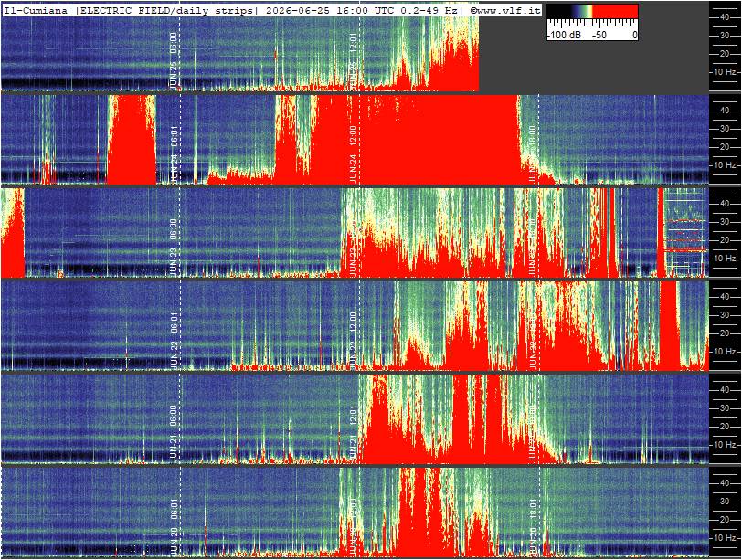Click the JUN-21 06:00 time marker
The height and width of the screenshot is (560, 742).
click(x=174, y=434)
